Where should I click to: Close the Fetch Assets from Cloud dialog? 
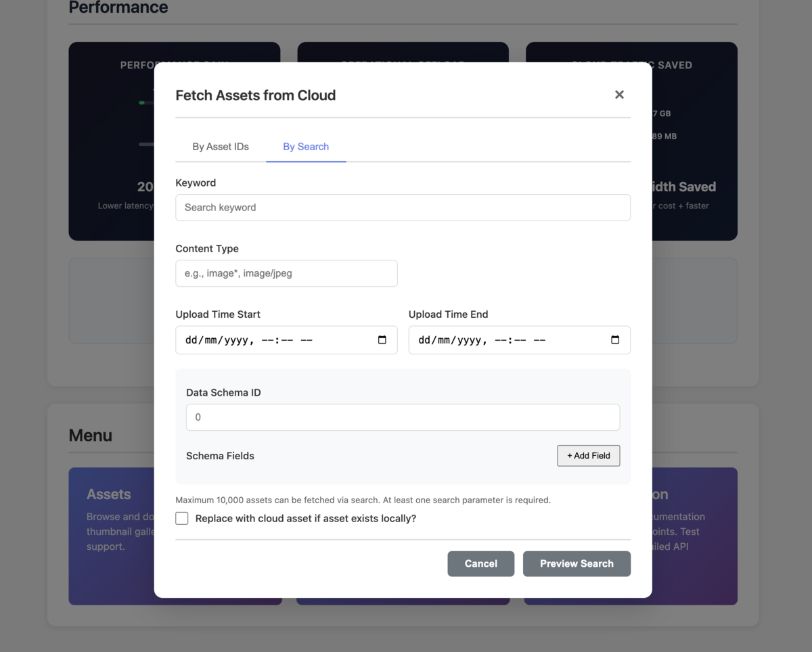(619, 95)
